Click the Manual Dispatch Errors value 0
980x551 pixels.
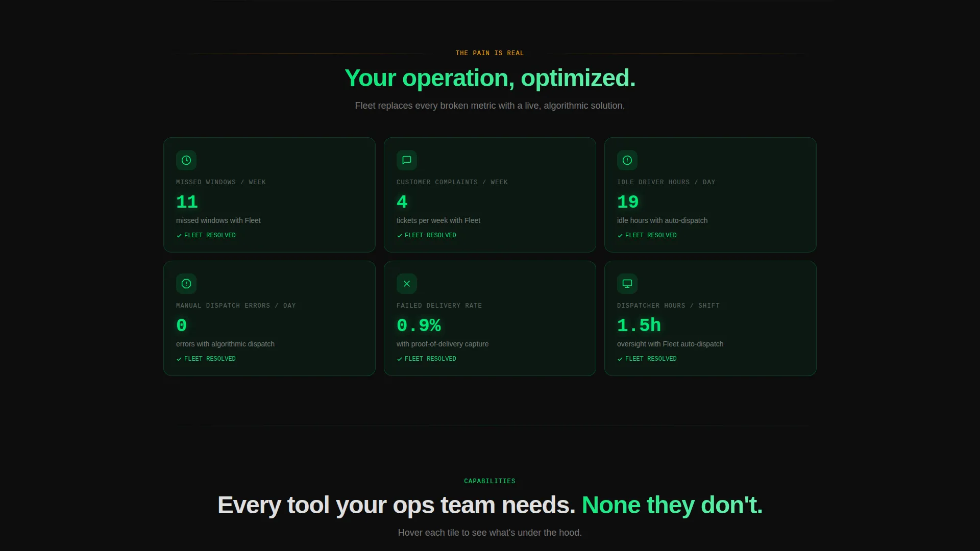pos(182,325)
